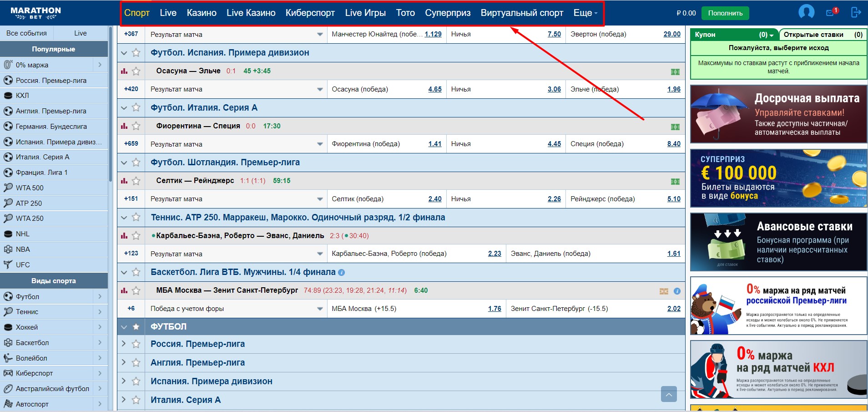Open +659 more markets for Фиорентина match
This screenshot has width=868, height=412.
131,143
